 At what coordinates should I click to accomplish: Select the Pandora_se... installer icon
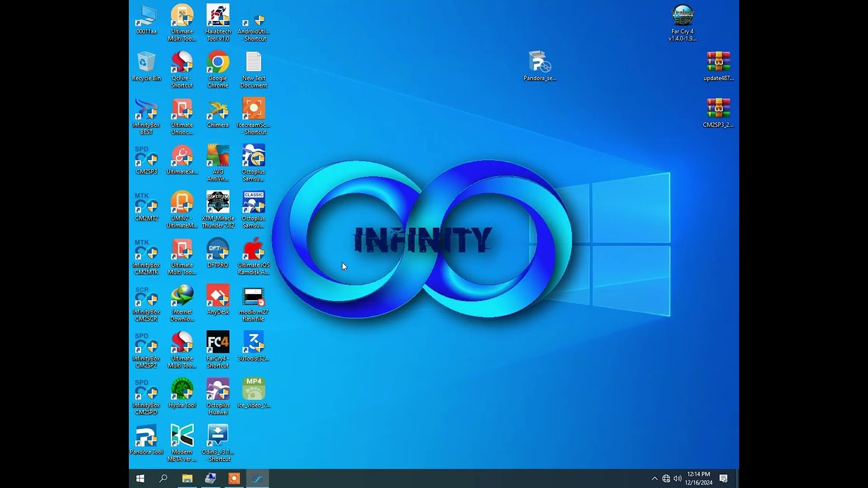[540, 66]
